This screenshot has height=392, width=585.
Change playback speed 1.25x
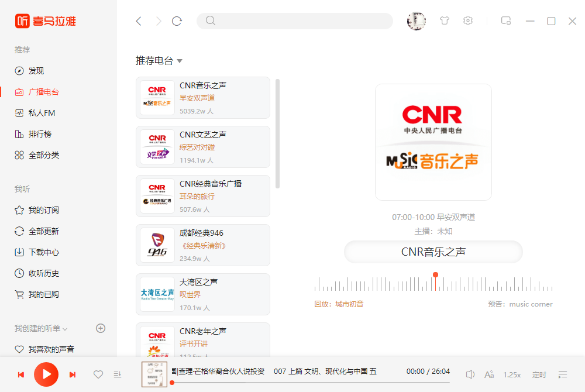pos(512,375)
